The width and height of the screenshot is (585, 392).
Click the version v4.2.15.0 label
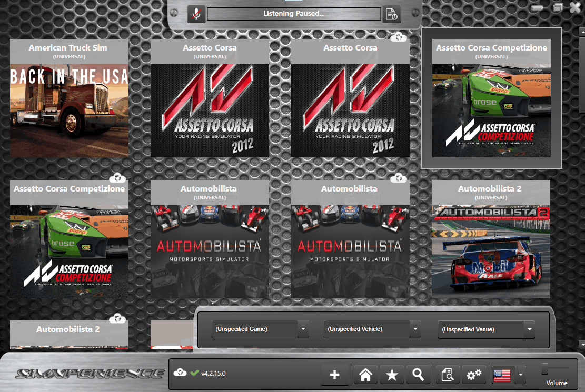pos(214,374)
